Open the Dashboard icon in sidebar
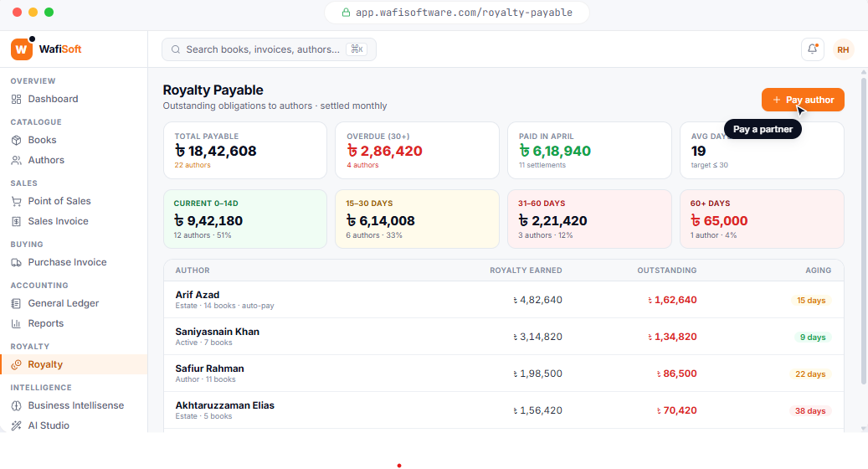Screen dimensions: 868x469 tap(16, 99)
